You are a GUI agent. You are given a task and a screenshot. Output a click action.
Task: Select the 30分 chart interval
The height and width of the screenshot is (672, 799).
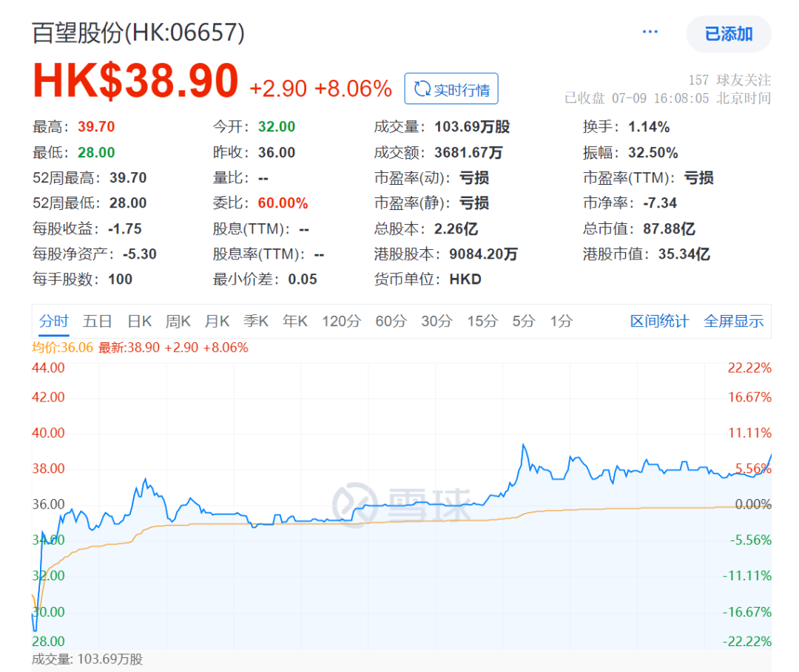(x=436, y=321)
